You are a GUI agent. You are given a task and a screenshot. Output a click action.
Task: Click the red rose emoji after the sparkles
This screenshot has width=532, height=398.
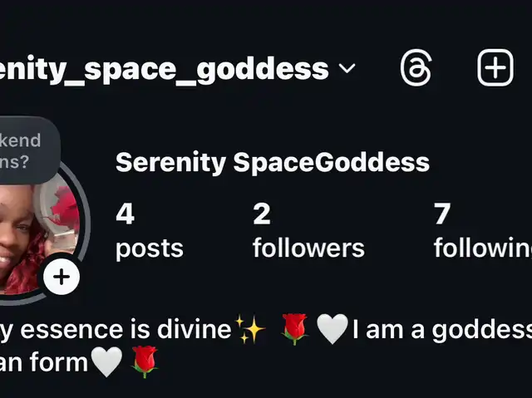point(294,329)
